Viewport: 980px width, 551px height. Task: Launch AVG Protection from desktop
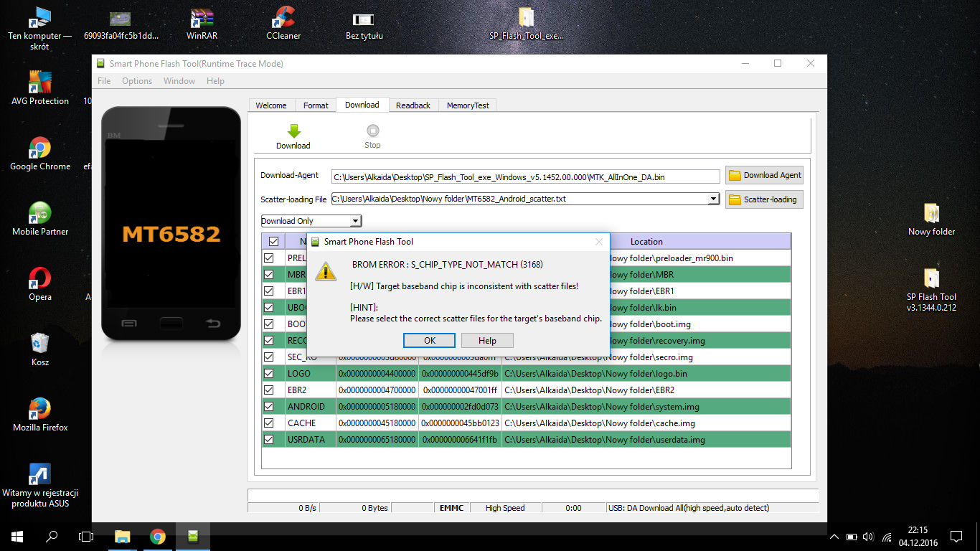[40, 89]
